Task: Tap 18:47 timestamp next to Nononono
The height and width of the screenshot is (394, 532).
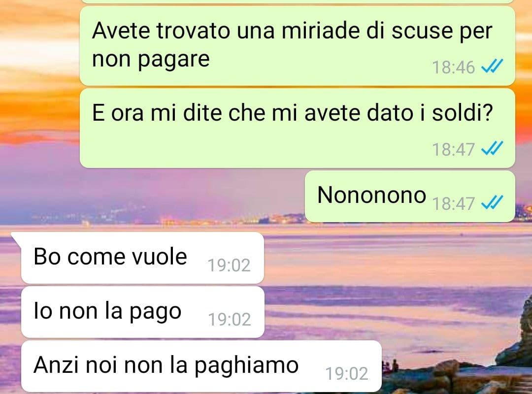Action: pyautogui.click(x=453, y=203)
